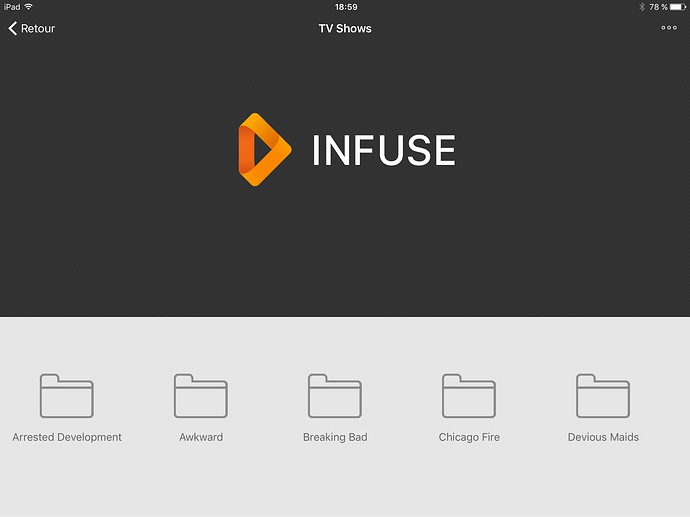Open the Arrested Development folder icon

(67, 396)
